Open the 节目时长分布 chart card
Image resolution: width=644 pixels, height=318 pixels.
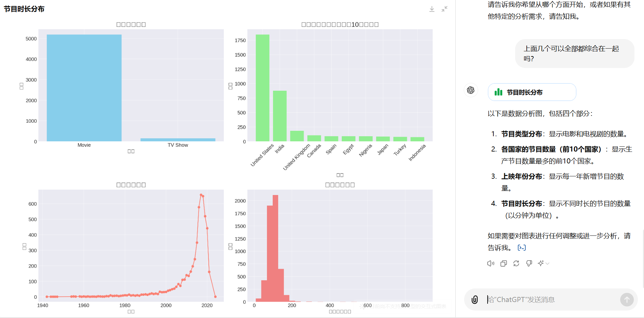click(532, 92)
